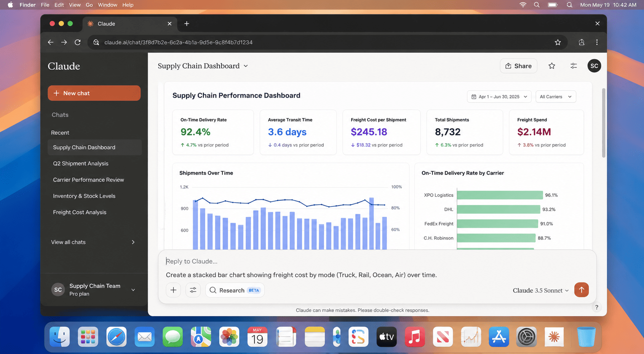Click the help question mark button
The width and height of the screenshot is (644, 354).
pos(597,307)
